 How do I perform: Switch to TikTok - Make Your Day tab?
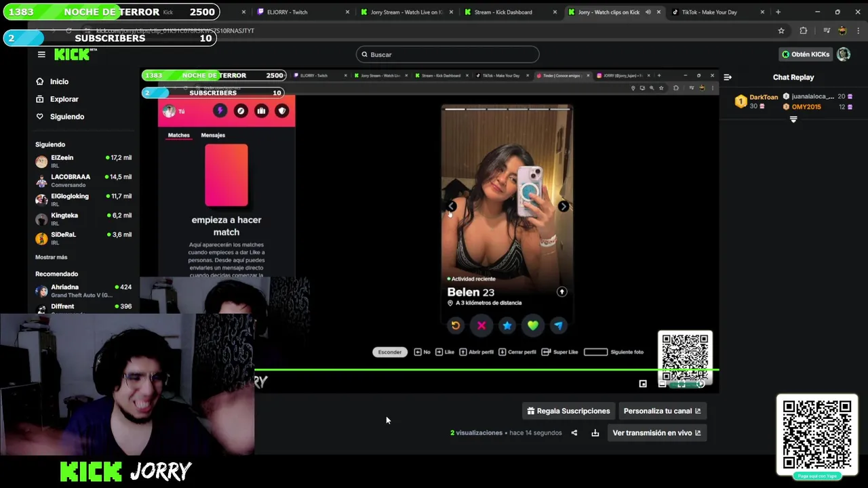(x=717, y=12)
